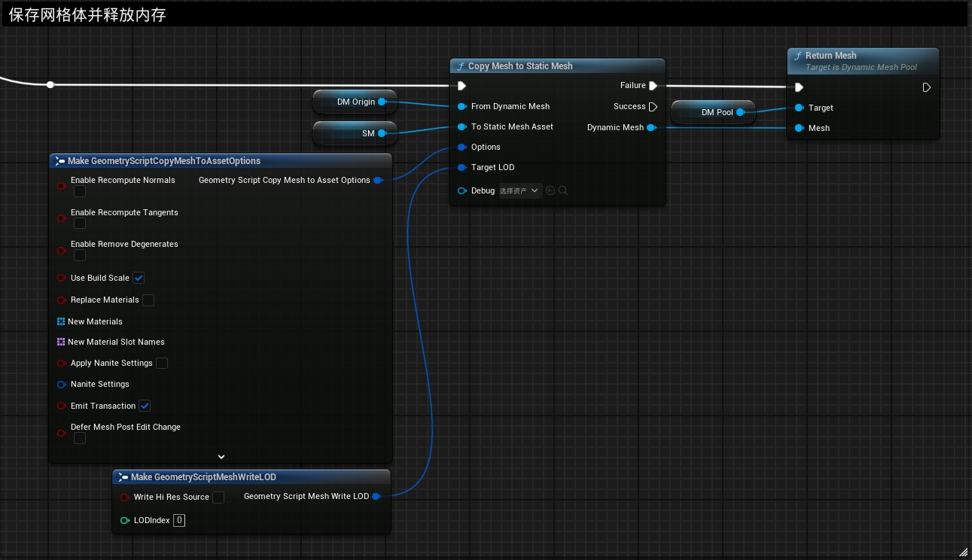Select the Copy Mesh to Static Mesh node title
This screenshot has width=972, height=560.
pos(520,66)
